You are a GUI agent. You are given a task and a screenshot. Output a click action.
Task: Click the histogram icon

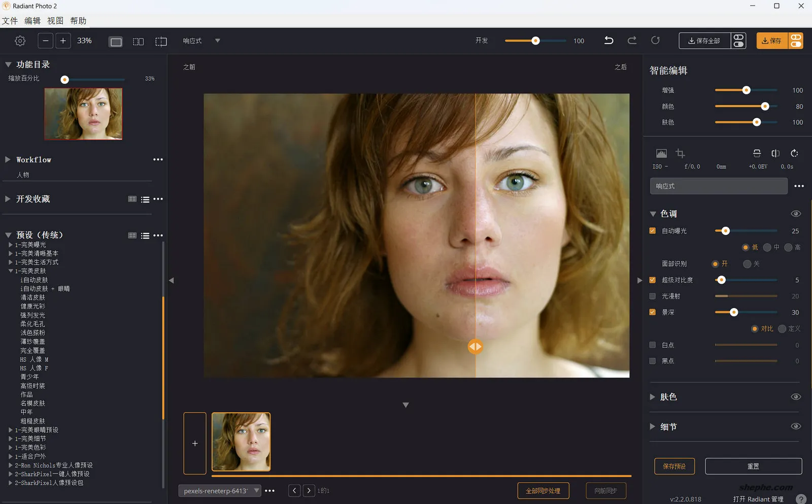point(661,153)
